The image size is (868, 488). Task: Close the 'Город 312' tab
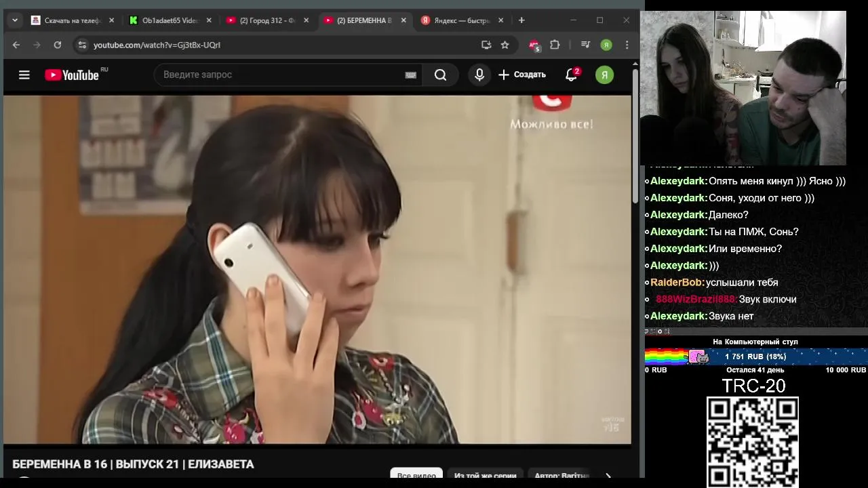(307, 20)
